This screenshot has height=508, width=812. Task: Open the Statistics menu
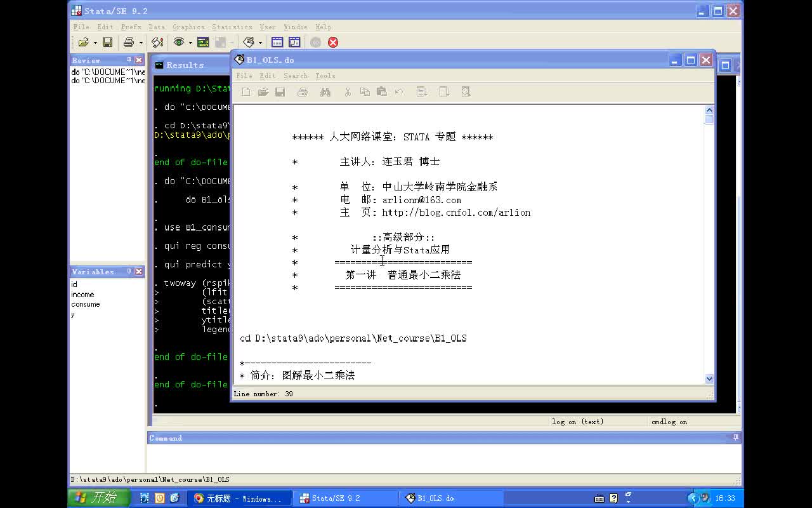point(232,27)
